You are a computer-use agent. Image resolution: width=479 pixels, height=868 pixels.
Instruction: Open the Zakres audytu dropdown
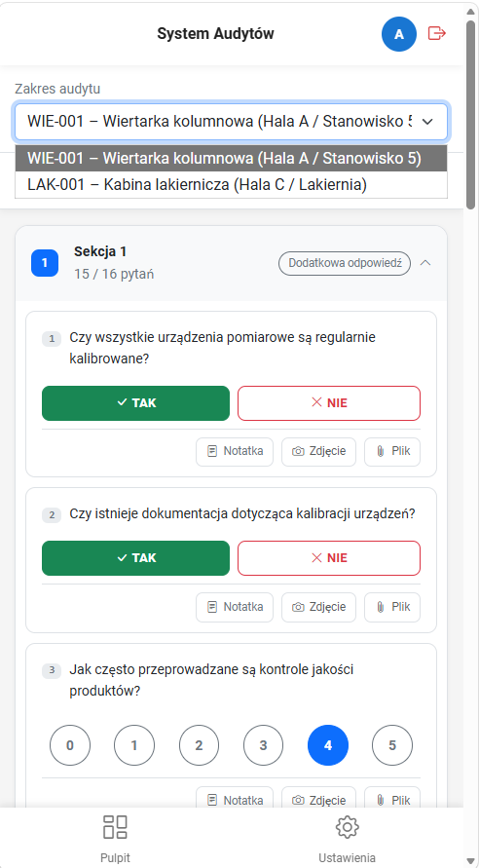click(x=231, y=122)
